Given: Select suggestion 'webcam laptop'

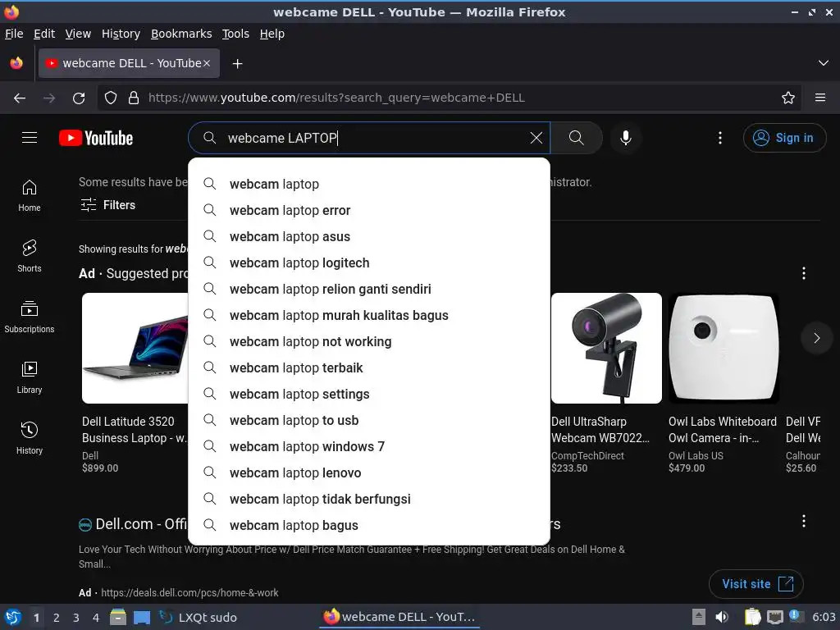Looking at the screenshot, I should [369, 184].
